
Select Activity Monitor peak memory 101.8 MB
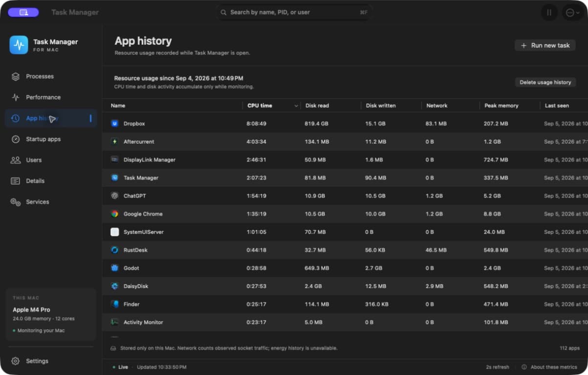[x=496, y=323]
